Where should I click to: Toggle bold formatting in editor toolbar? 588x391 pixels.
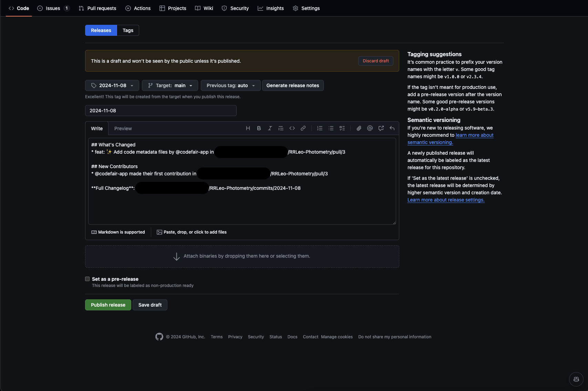point(259,128)
